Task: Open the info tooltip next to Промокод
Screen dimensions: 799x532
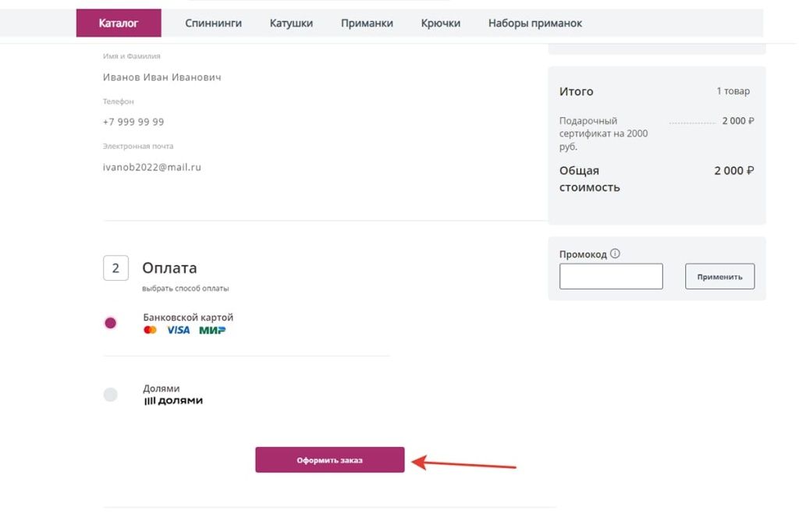Action: tap(615, 254)
